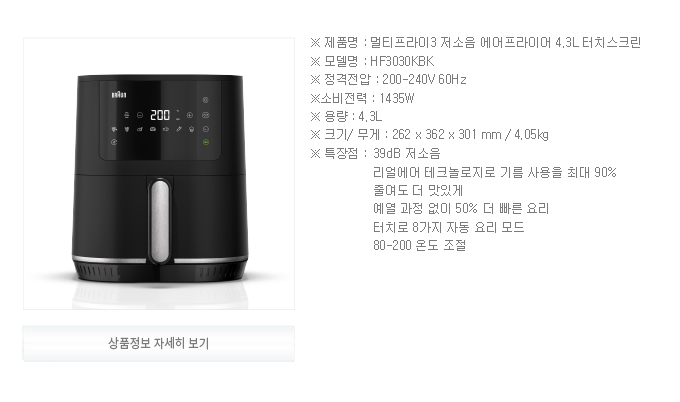The image size is (680, 402).
Task: Click the green lit icon on the panel
Action: (x=206, y=142)
